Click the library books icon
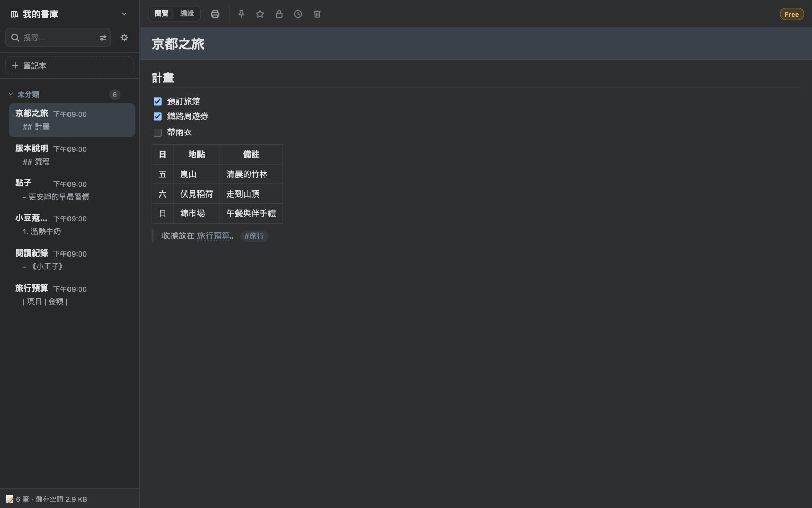This screenshot has height=508, width=812. click(14, 14)
